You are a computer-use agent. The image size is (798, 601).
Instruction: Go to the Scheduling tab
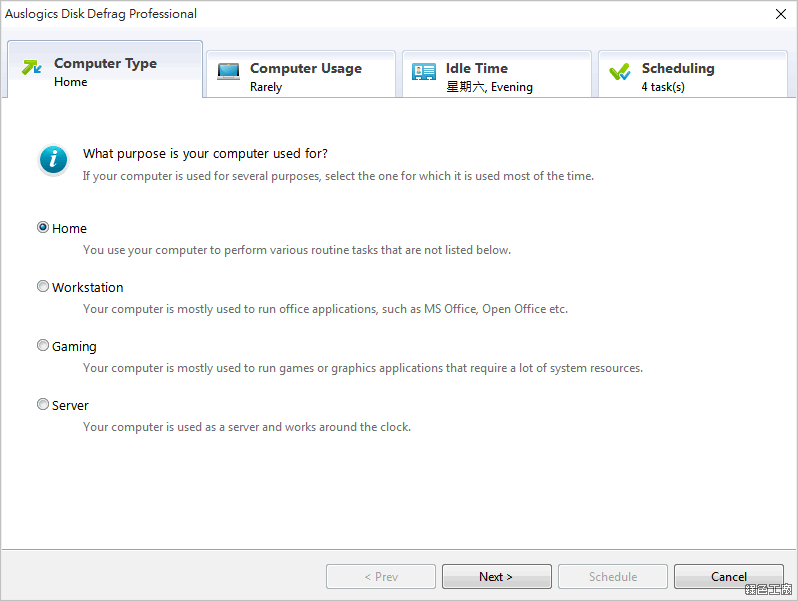click(x=693, y=74)
